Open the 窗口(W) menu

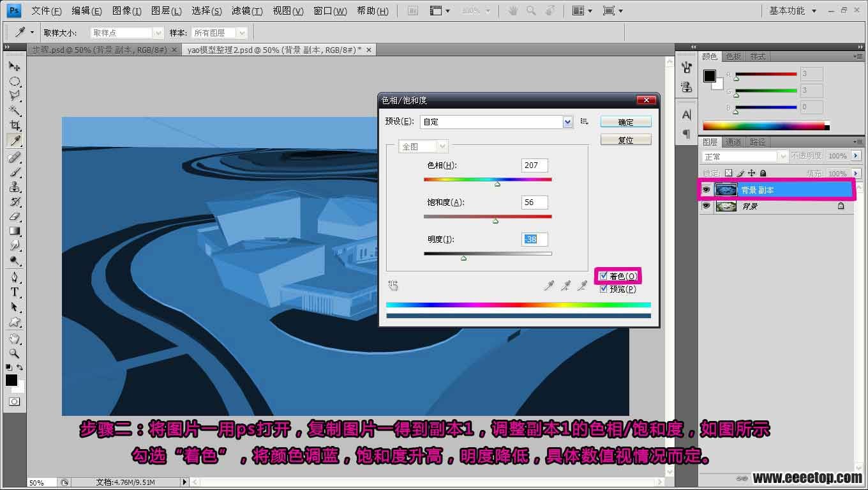pyautogui.click(x=331, y=11)
